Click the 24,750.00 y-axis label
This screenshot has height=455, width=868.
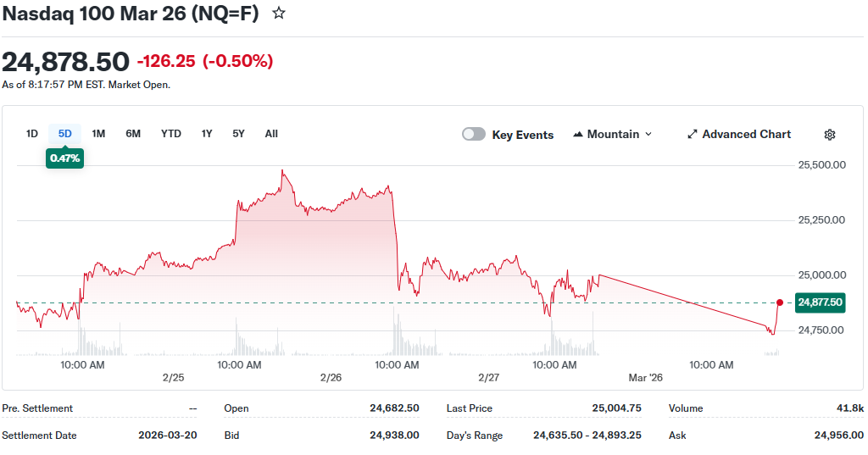(821, 330)
